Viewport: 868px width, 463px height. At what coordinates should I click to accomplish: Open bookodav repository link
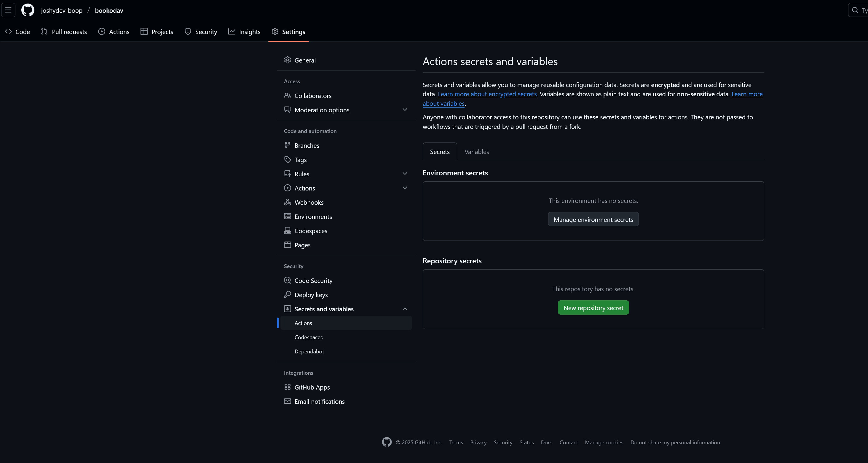click(109, 10)
